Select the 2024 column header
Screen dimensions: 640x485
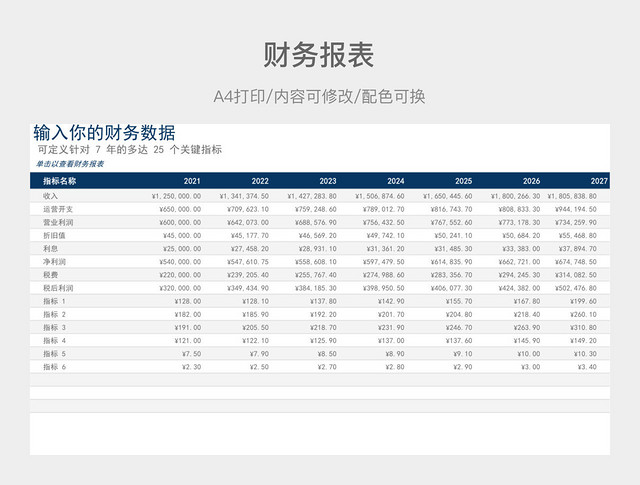(396, 181)
